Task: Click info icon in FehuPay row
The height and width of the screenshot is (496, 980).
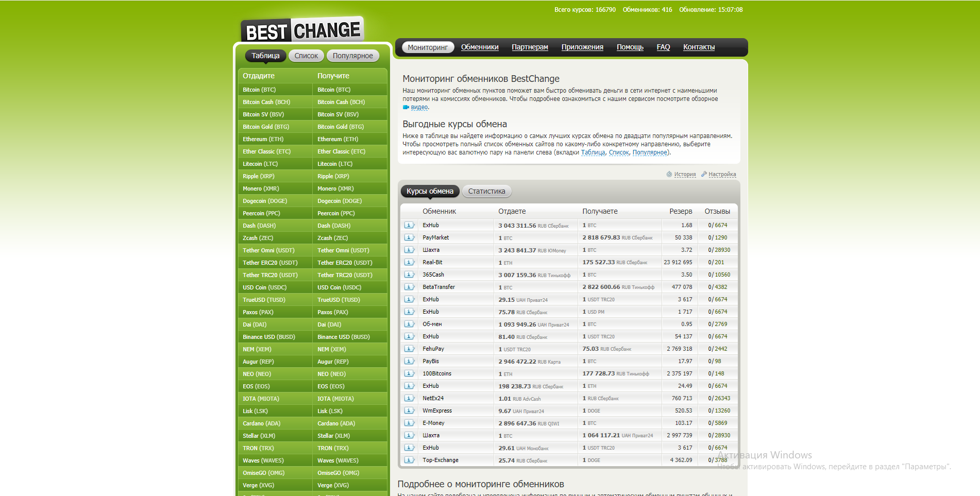Action: click(x=409, y=349)
